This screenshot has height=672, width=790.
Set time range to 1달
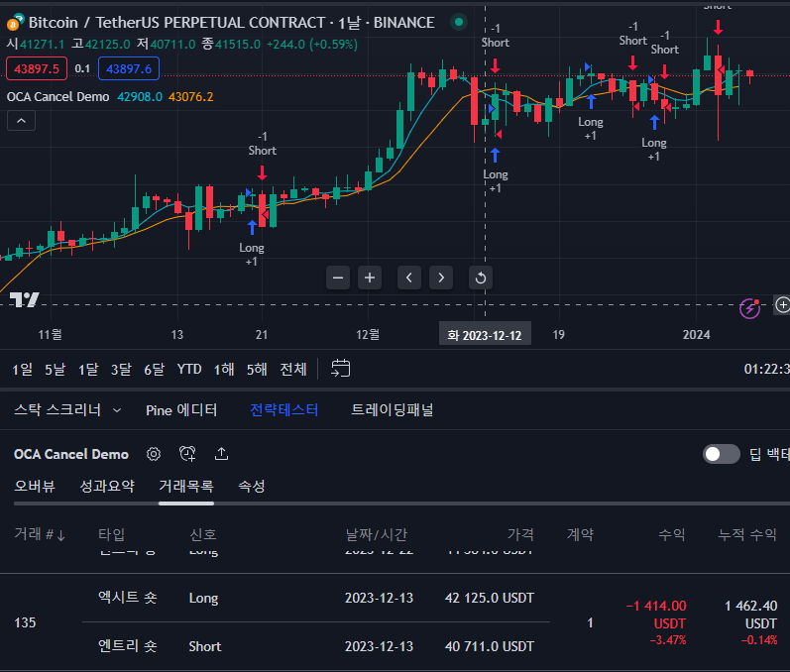click(x=88, y=370)
